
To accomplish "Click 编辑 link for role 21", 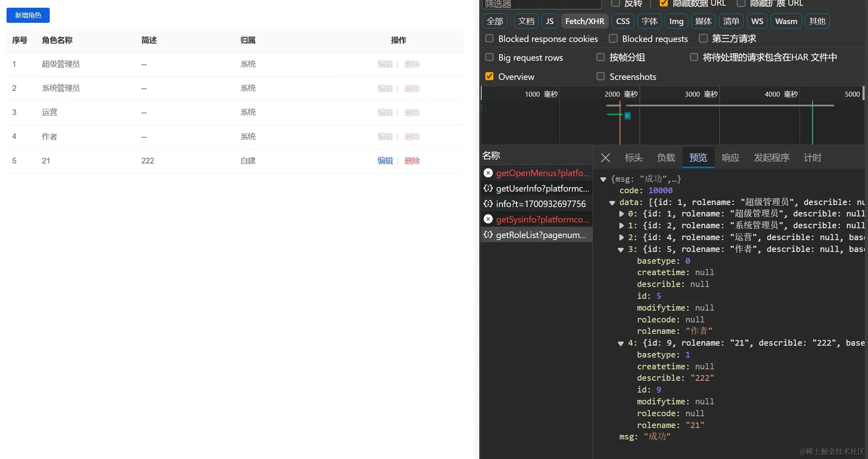I will (x=385, y=161).
